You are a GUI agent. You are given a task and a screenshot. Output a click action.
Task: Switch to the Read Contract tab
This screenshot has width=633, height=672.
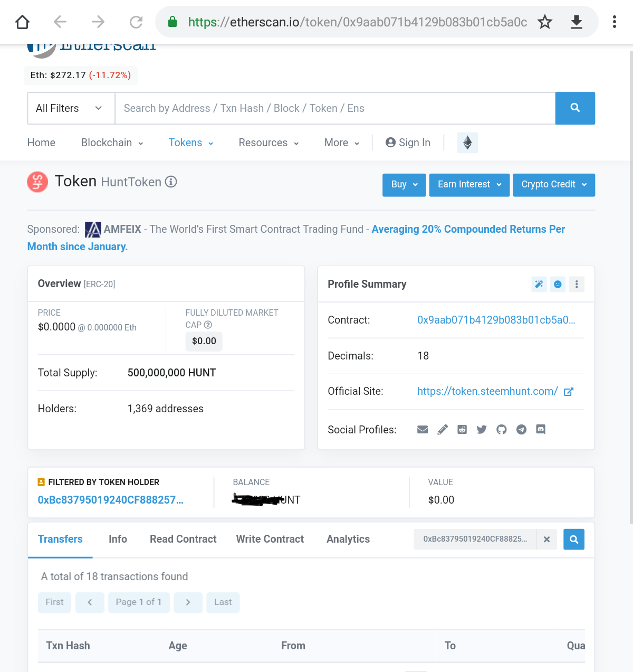(x=183, y=539)
